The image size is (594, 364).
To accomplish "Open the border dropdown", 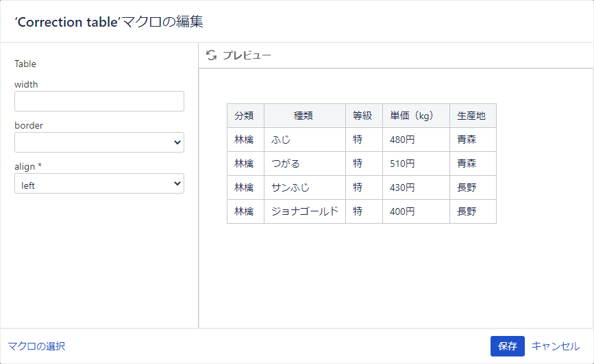I will tap(99, 142).
